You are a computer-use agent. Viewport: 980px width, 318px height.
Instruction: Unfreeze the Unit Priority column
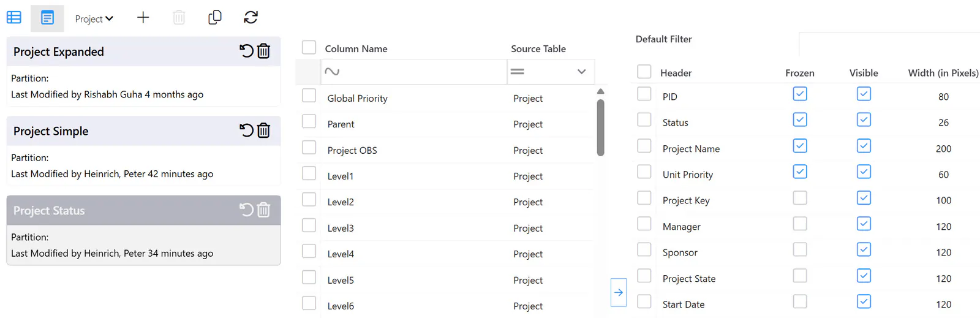tap(800, 172)
